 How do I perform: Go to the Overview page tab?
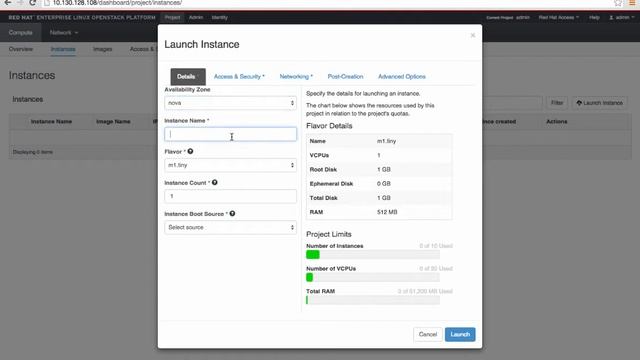pyautogui.click(x=21, y=49)
